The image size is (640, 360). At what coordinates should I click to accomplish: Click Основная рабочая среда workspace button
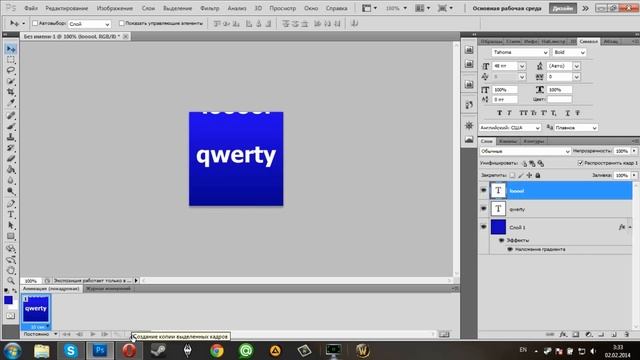pos(507,8)
